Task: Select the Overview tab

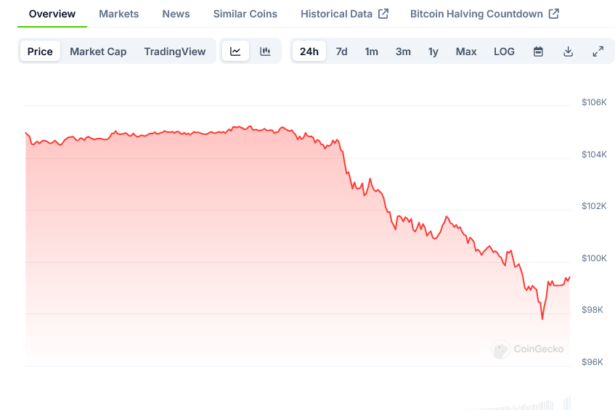Action: click(x=52, y=14)
